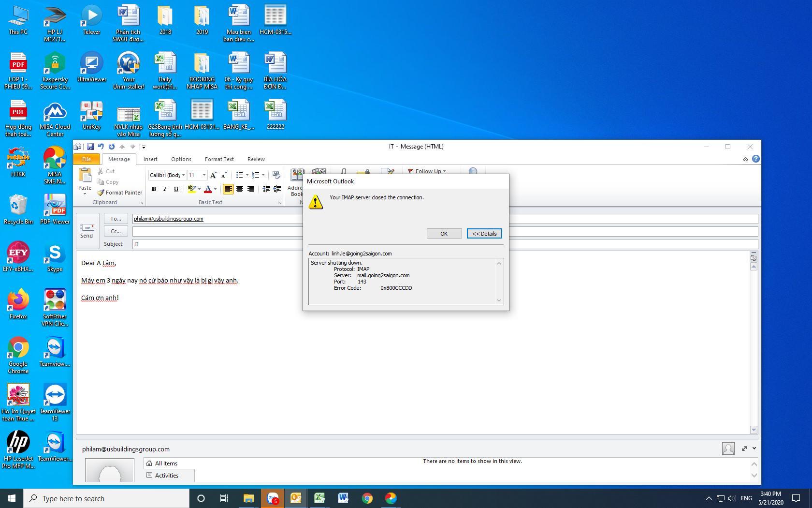Apply a numbered list

point(256,175)
